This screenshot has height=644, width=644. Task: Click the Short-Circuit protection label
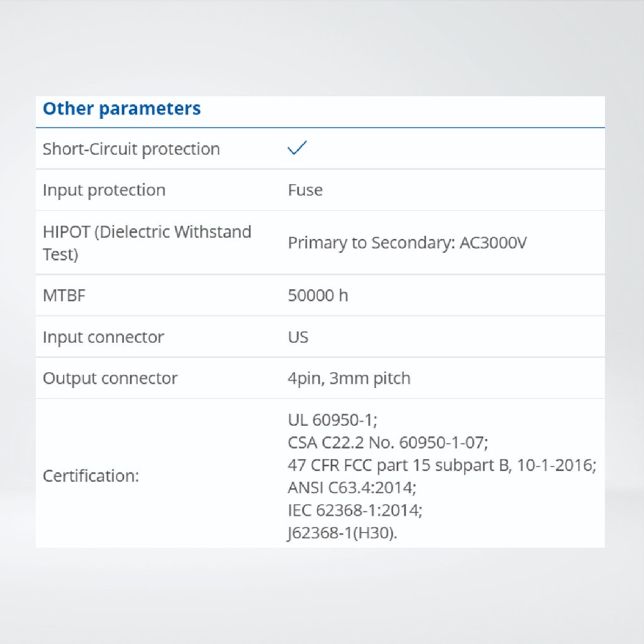click(131, 149)
